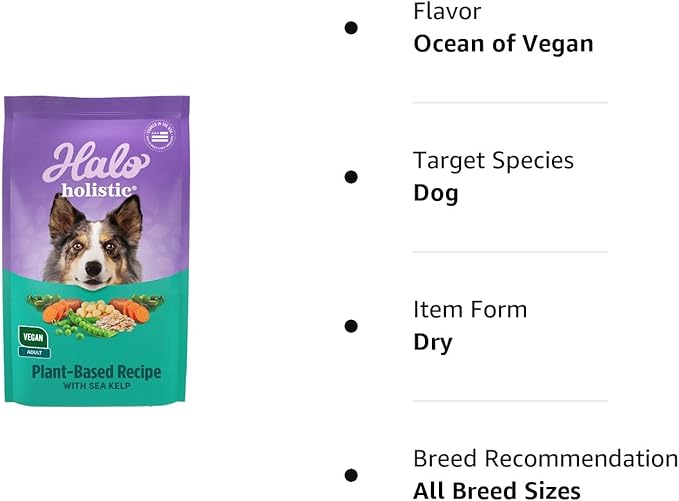Select the Flavor label

tap(447, 12)
